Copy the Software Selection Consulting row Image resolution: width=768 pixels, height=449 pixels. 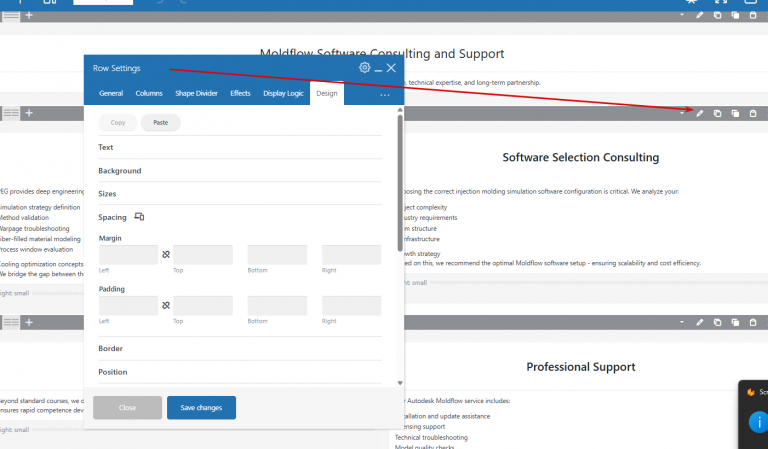pos(718,113)
